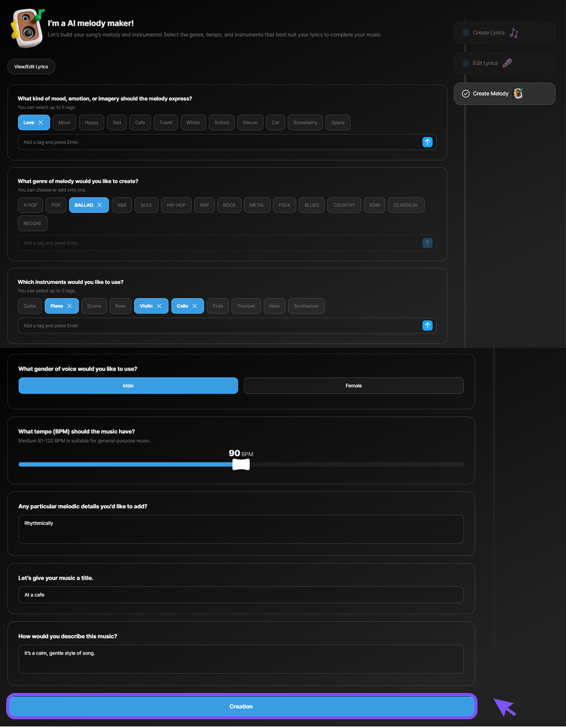Select the Female voice option

click(x=353, y=386)
